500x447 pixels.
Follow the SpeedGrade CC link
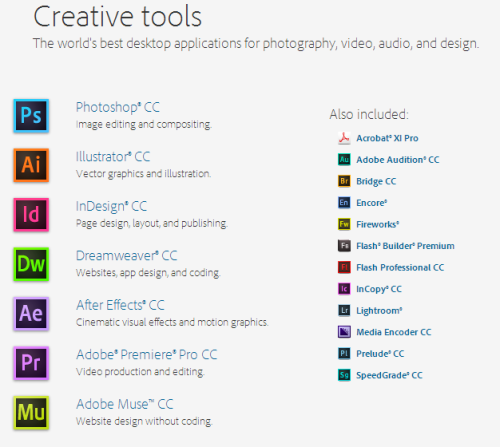[x=389, y=375]
